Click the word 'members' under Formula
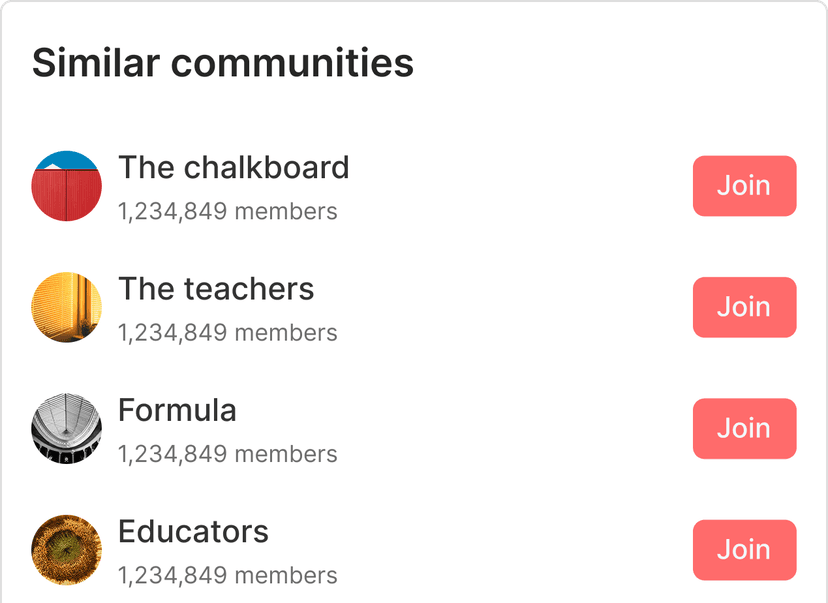Image resolution: width=828 pixels, height=603 pixels. 286,455
